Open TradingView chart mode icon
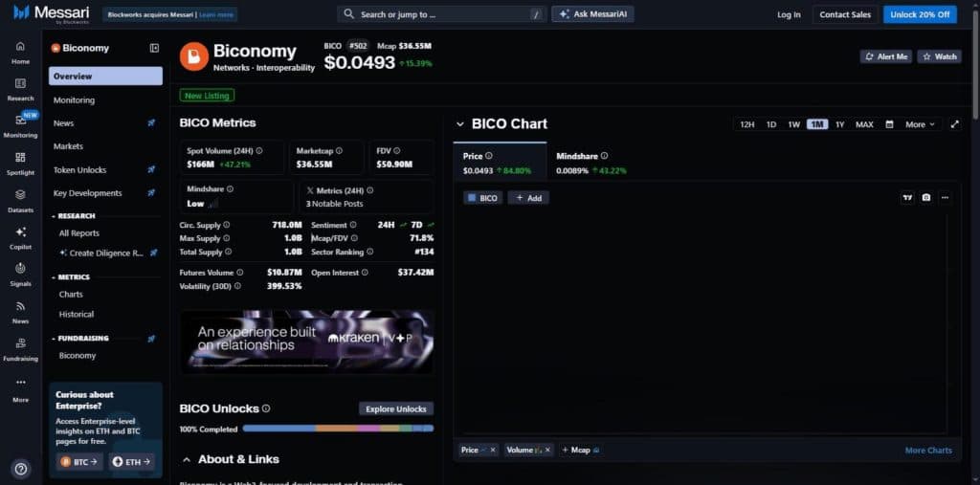 907,197
